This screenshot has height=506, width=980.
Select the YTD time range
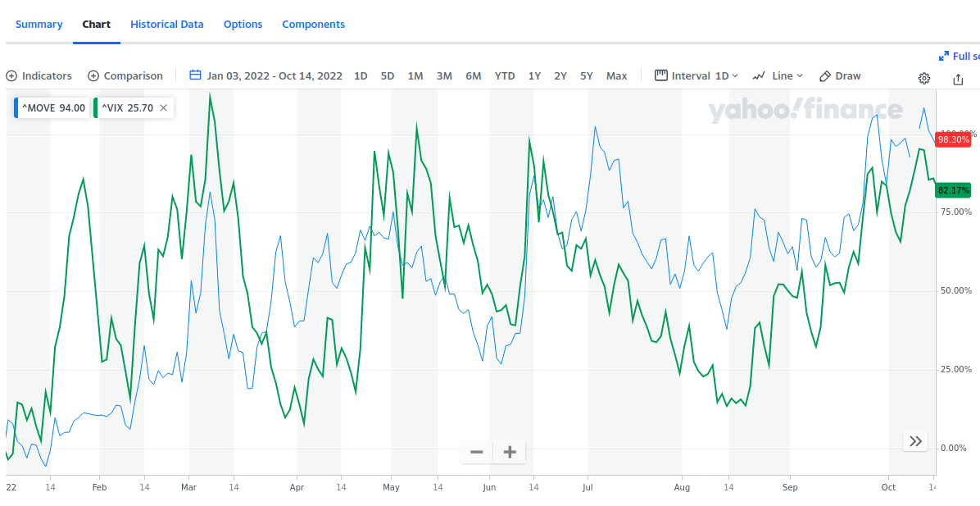point(505,75)
